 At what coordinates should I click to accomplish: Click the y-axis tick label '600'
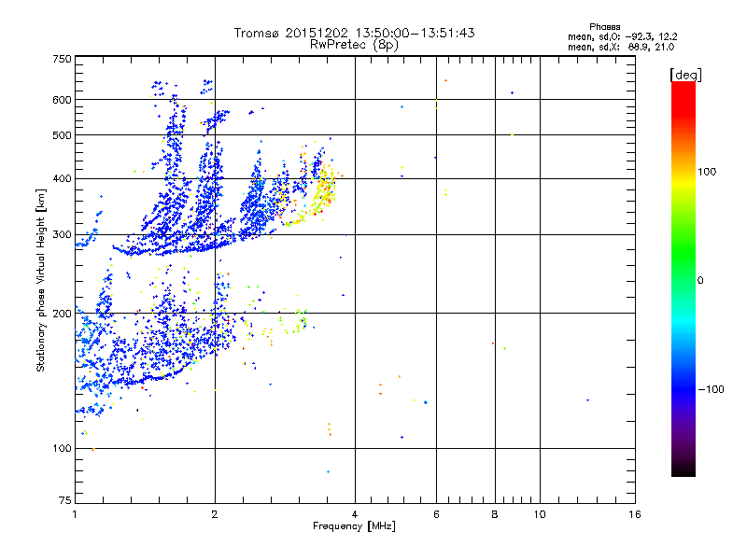pos(62,100)
